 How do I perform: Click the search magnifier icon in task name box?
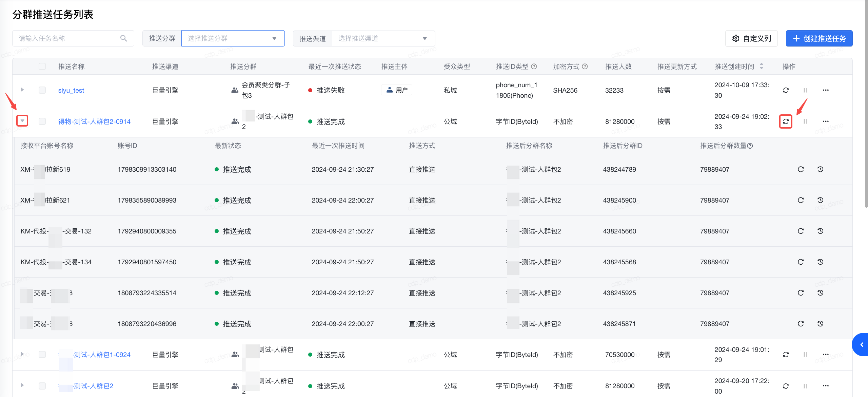point(124,38)
